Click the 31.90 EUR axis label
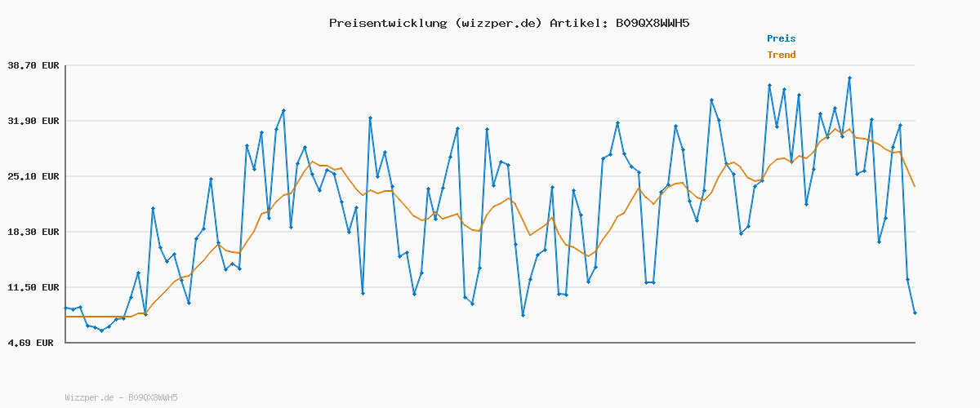The image size is (980, 408). pos(33,121)
